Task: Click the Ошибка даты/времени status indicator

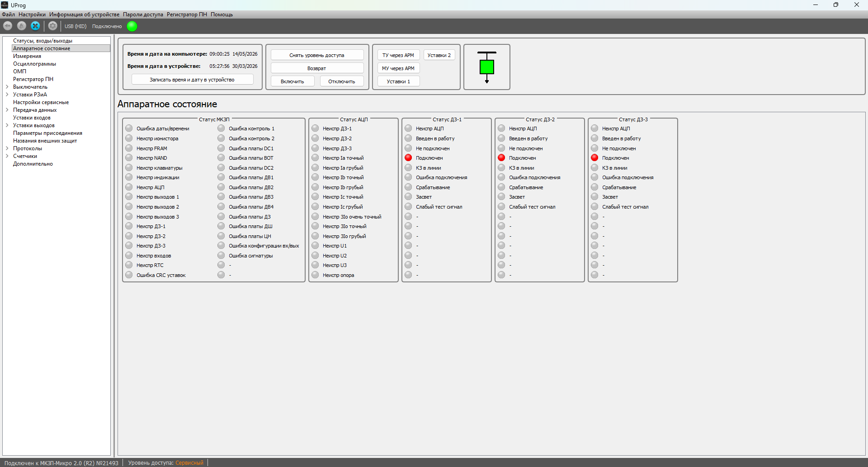Action: (129, 129)
